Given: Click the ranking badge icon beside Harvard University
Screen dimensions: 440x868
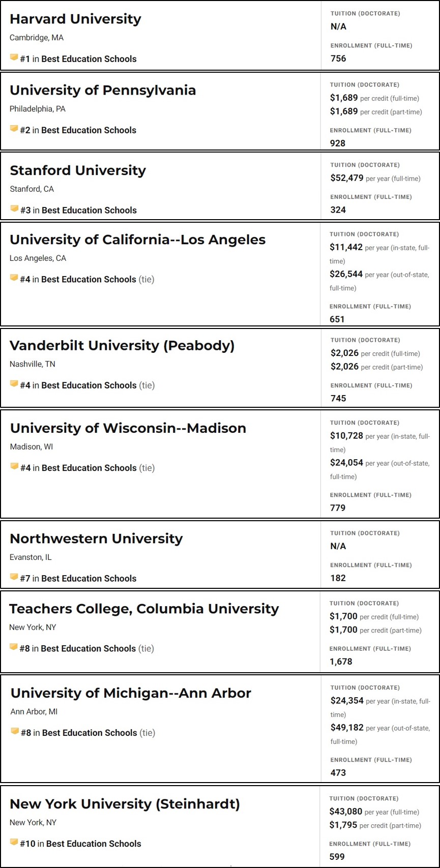Looking at the screenshot, I should pyautogui.click(x=14, y=57).
